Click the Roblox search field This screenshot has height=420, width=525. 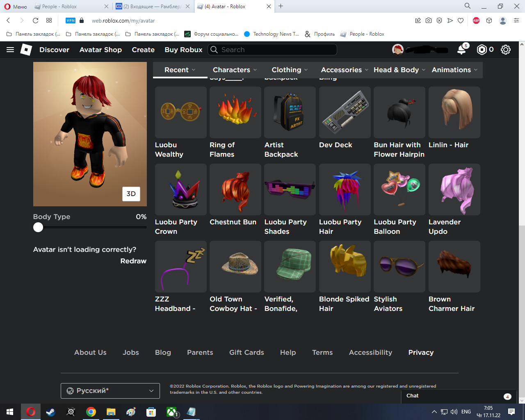(272, 50)
